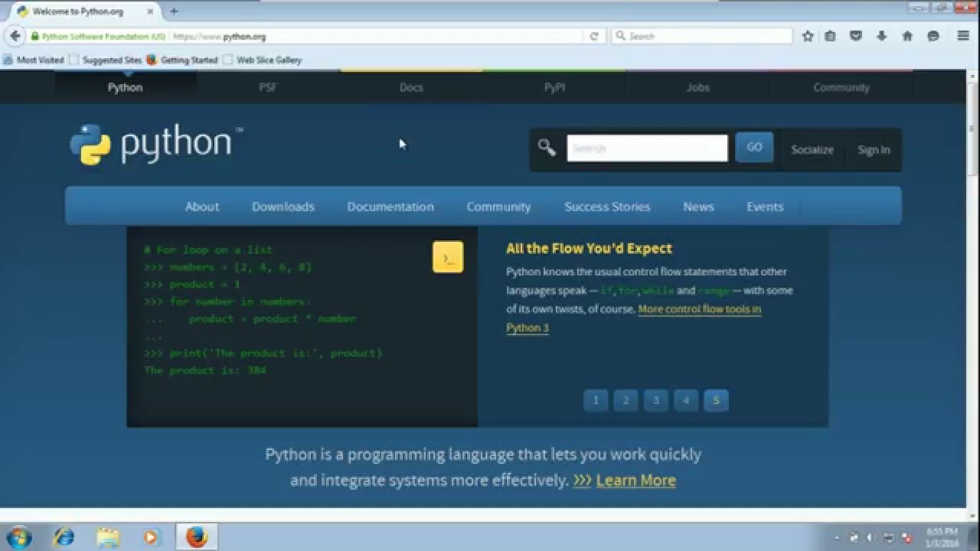Image resolution: width=980 pixels, height=551 pixels.
Task: Show slide 4 of the code carousel
Action: (686, 400)
